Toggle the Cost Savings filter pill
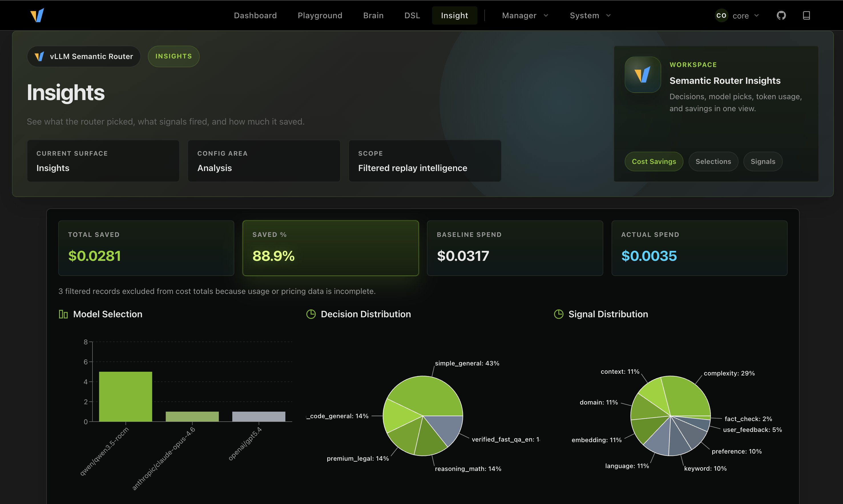 654,161
